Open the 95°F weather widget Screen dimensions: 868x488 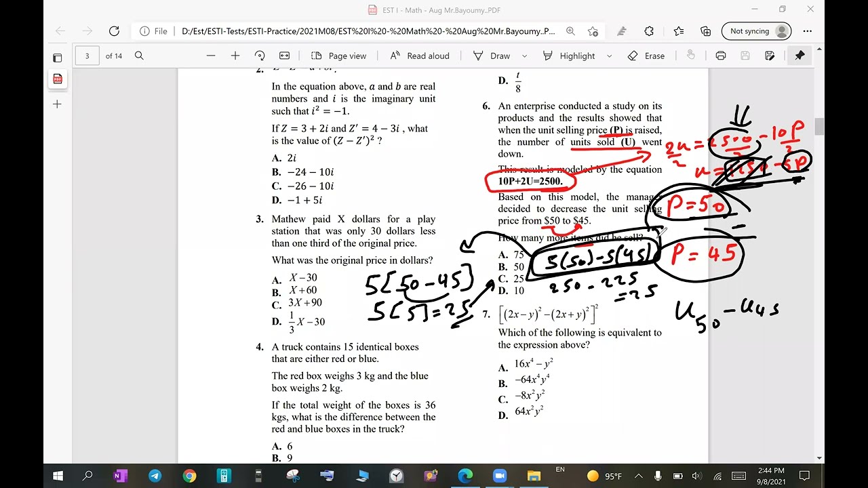604,476
